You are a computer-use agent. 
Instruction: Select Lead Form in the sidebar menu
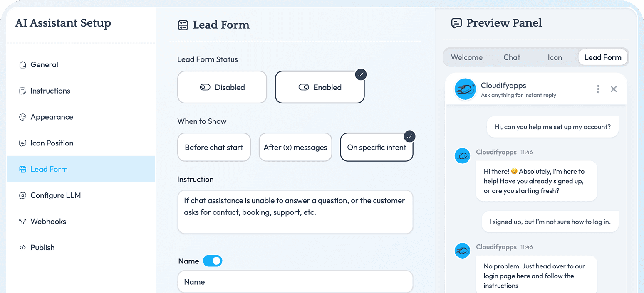[81, 169]
